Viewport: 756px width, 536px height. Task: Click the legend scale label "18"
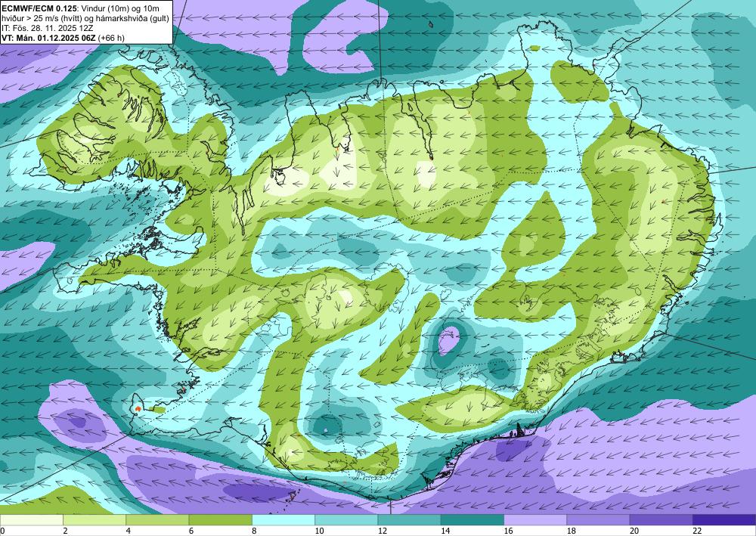(x=571, y=531)
